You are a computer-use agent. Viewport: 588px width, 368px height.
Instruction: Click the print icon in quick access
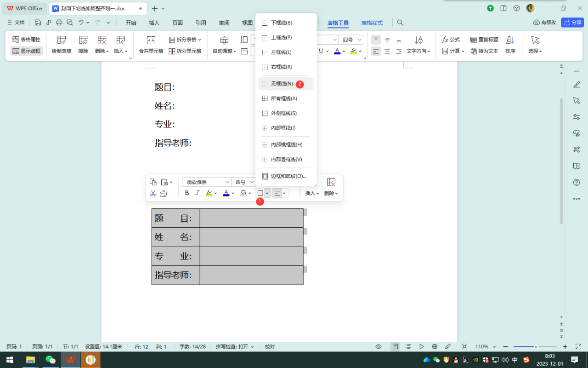tap(59, 23)
